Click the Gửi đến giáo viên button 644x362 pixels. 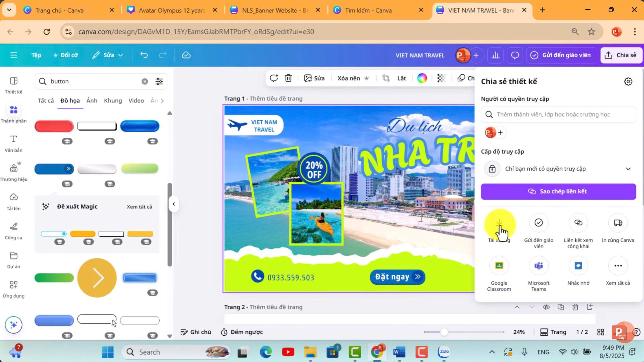561,55
